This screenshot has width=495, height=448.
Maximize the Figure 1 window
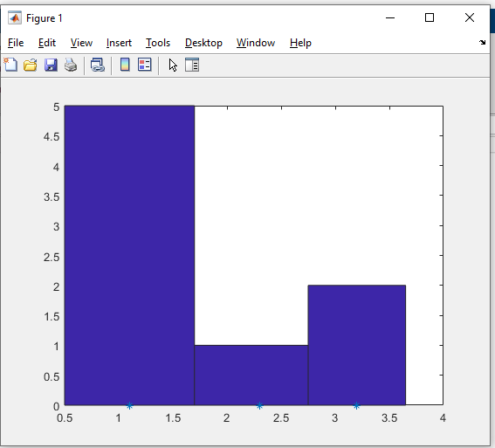click(430, 17)
